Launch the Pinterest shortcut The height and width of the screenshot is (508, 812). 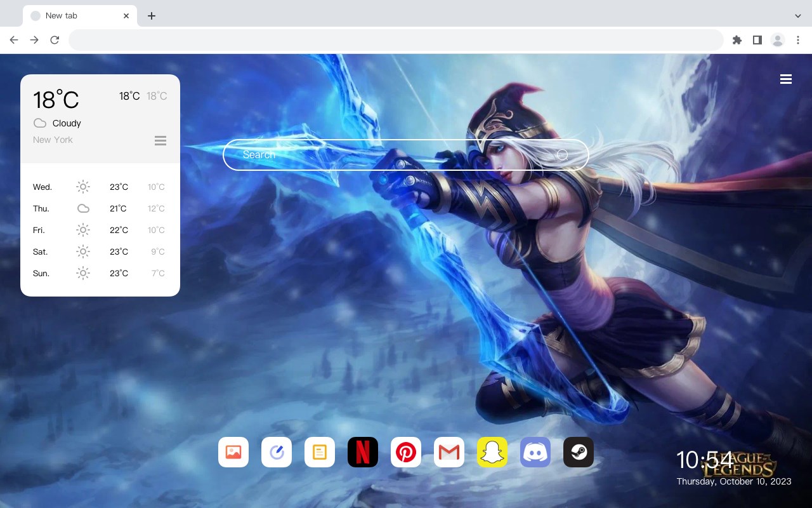click(x=406, y=452)
